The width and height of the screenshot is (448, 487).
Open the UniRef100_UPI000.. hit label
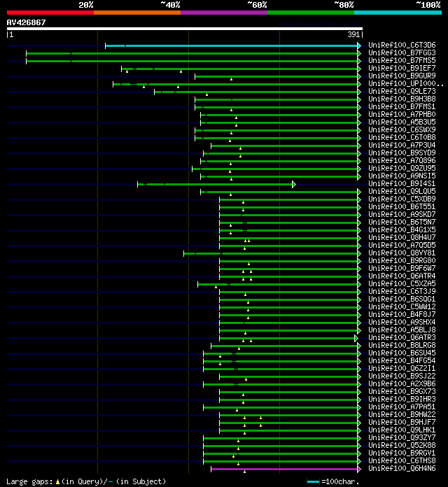pos(406,83)
